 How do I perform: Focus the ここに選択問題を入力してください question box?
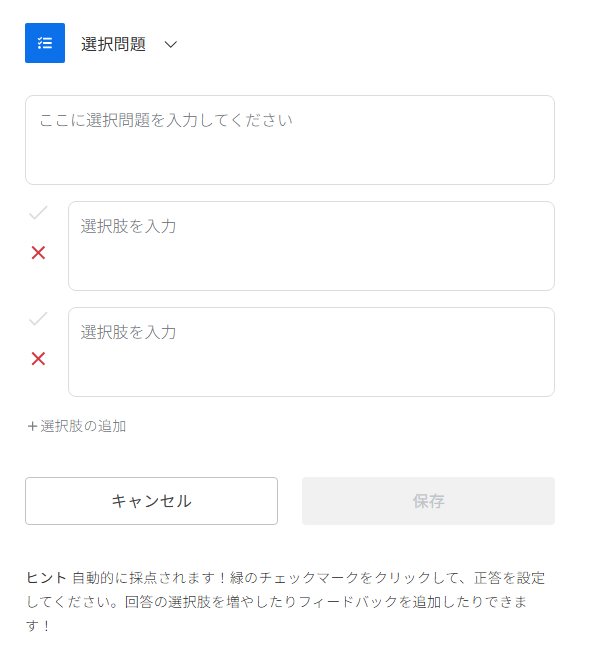pos(290,140)
